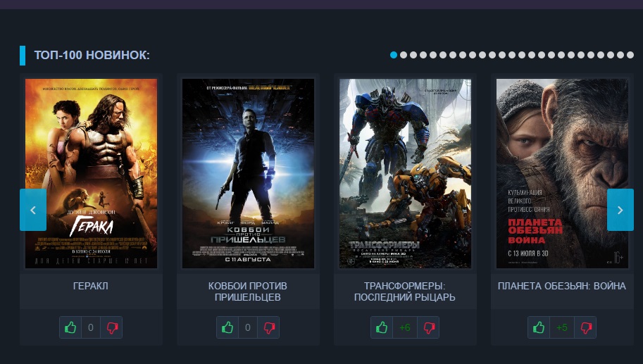Select the first active pagination dot
643x364 pixels.
click(394, 55)
